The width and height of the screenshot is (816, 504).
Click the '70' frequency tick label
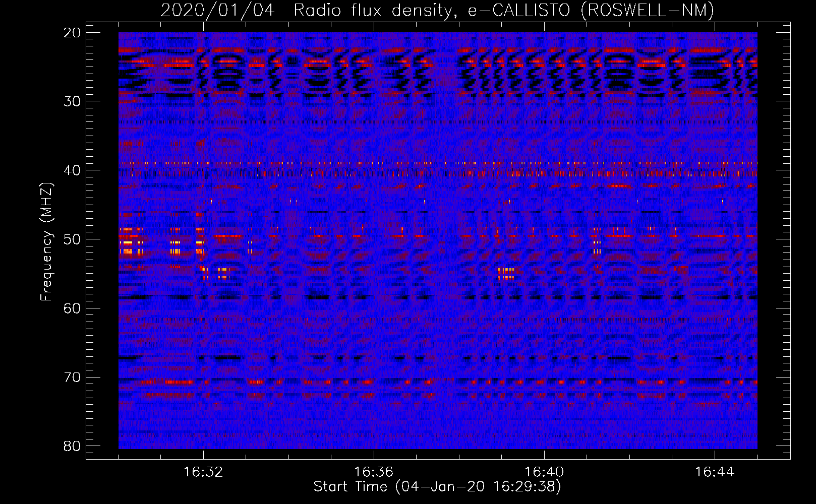click(73, 377)
